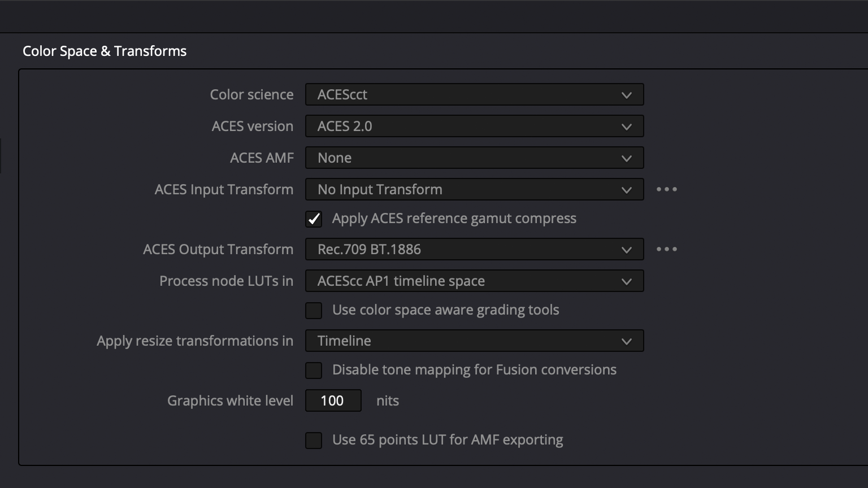Open the Apply resize transformations in dropdown

pyautogui.click(x=474, y=341)
